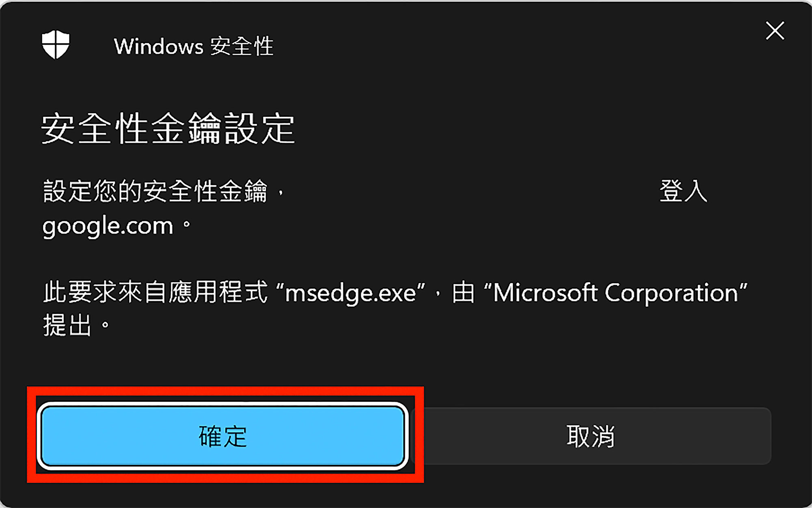Select the heading 安全性金鑰設定
The image size is (812, 508).
click(168, 129)
